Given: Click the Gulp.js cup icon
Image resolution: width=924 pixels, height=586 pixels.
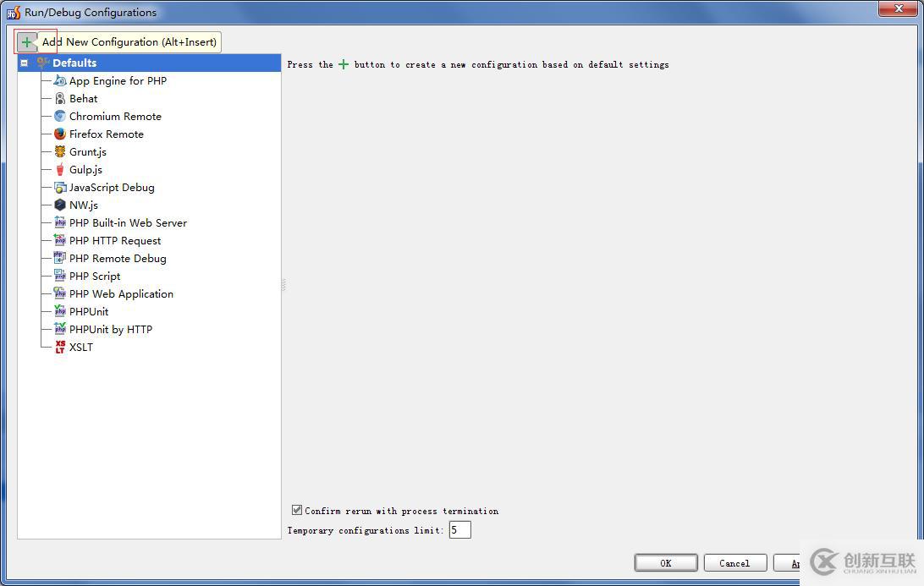Looking at the screenshot, I should tap(59, 170).
